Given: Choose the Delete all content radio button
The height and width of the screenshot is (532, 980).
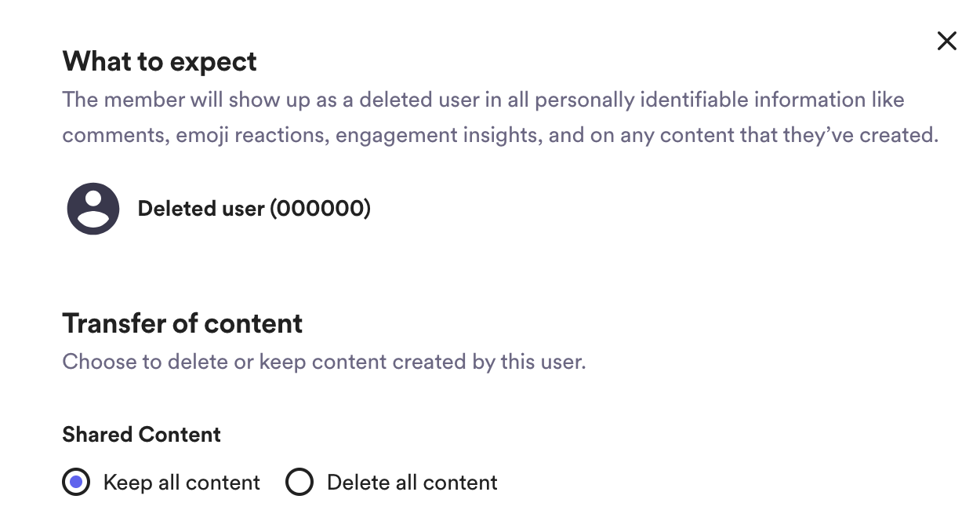Looking at the screenshot, I should coord(299,482).
